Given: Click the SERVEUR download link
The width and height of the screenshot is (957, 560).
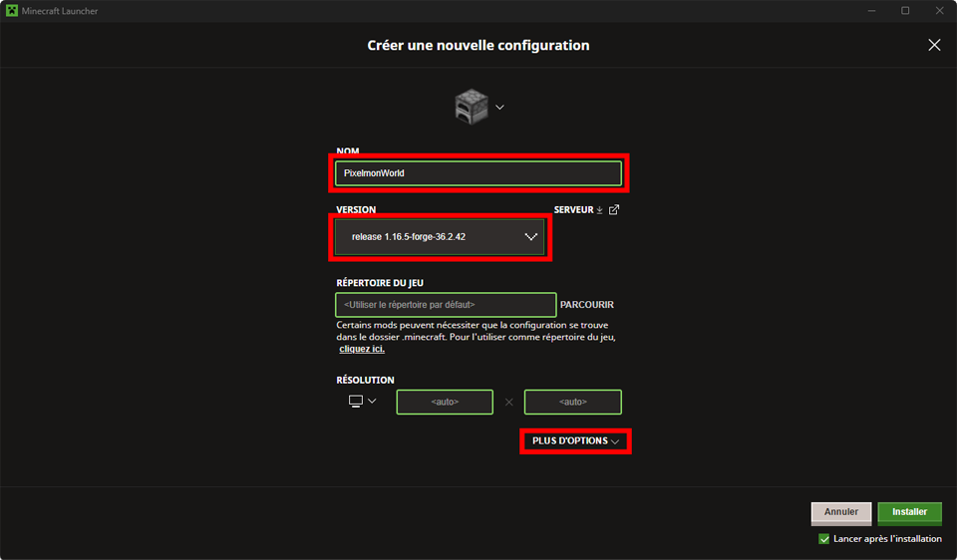Looking at the screenshot, I should tap(578, 210).
